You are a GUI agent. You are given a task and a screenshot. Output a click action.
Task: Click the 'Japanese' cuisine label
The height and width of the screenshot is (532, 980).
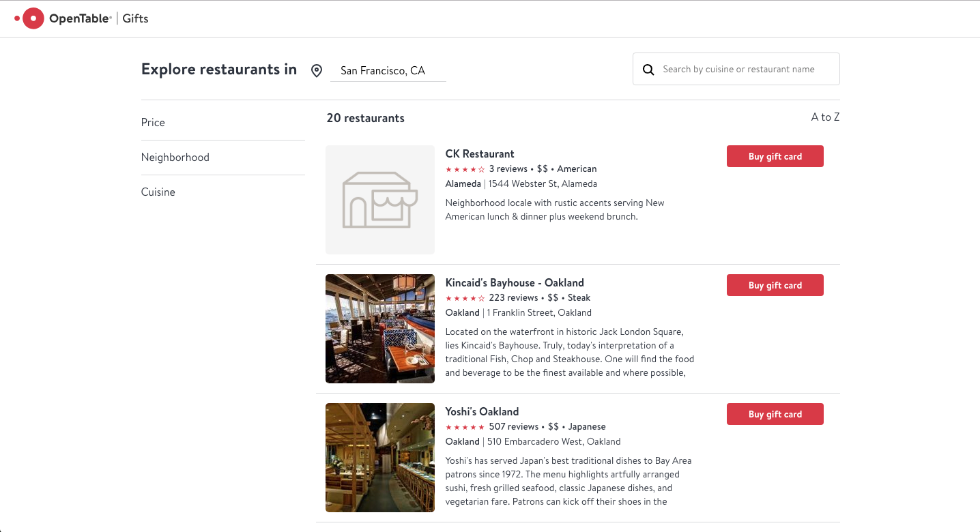tap(587, 427)
